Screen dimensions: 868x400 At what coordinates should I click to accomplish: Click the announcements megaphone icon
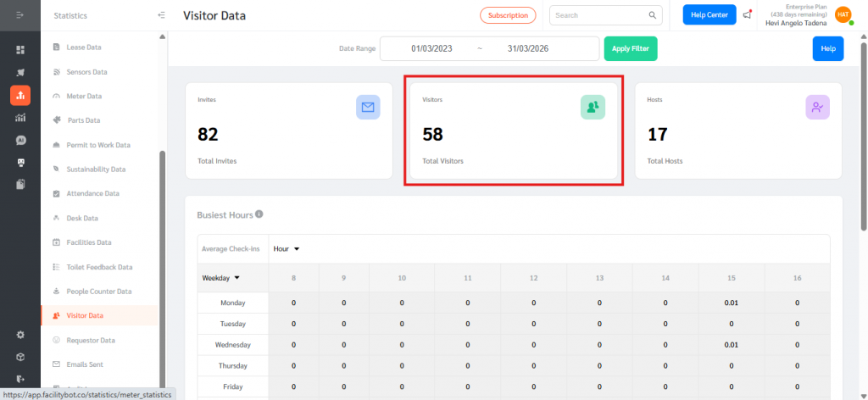pos(747,15)
